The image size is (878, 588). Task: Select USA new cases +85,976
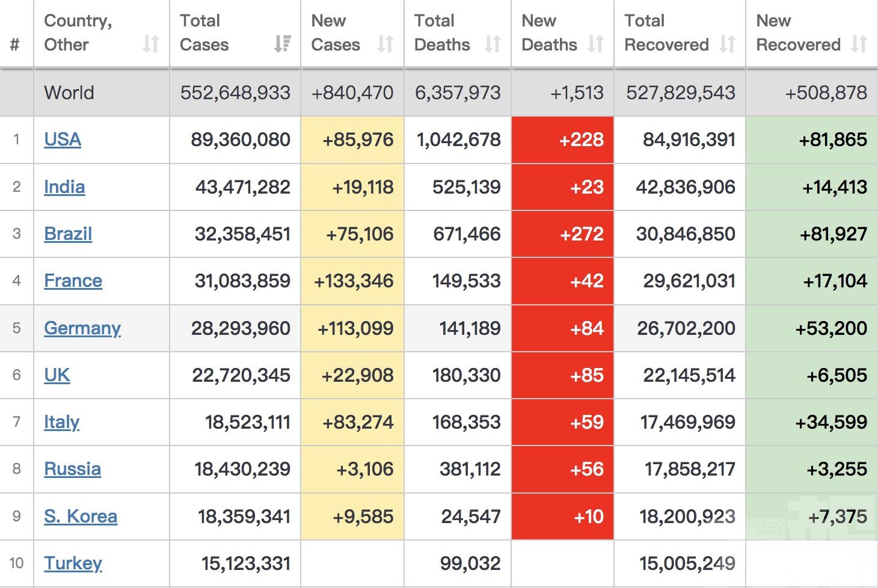point(358,139)
